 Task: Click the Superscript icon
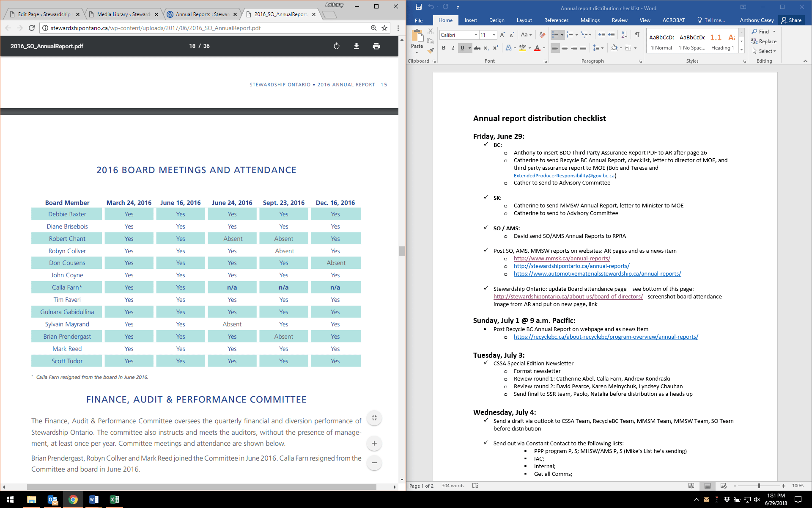[496, 48]
